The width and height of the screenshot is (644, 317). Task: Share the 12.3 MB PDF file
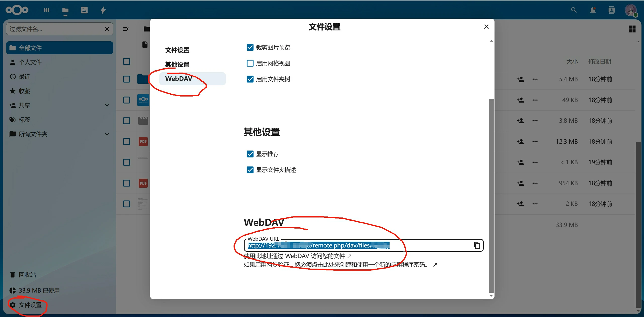point(520,142)
